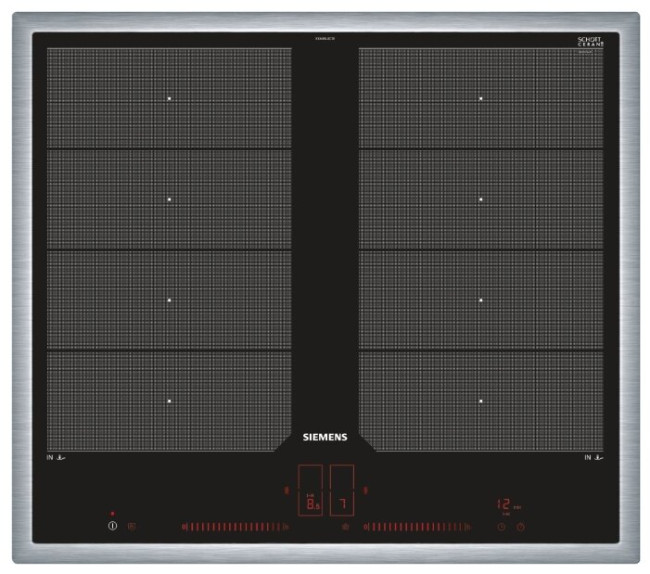Tap the red indicator light above power

(x=112, y=513)
